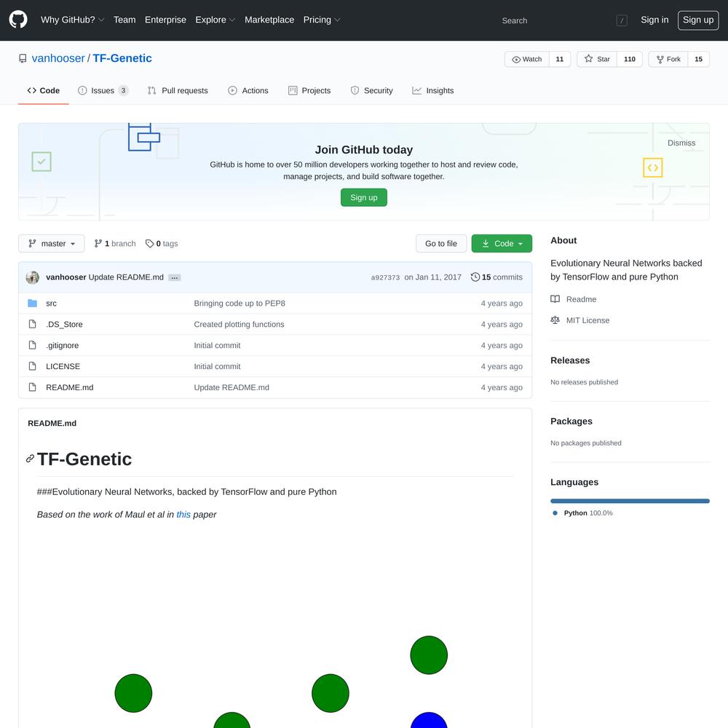728x728 pixels.
Task: Expand the Why GitHub? menu
Action: pos(72,20)
